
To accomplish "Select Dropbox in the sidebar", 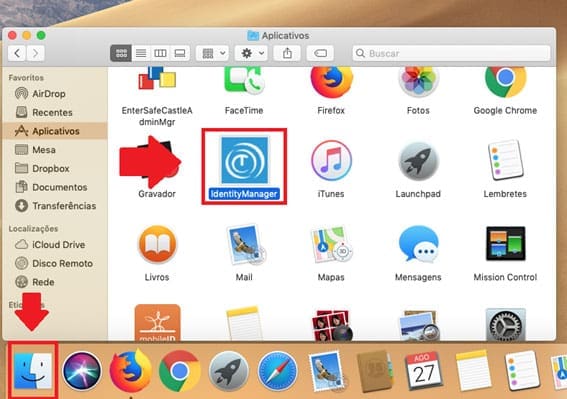I will point(55,169).
